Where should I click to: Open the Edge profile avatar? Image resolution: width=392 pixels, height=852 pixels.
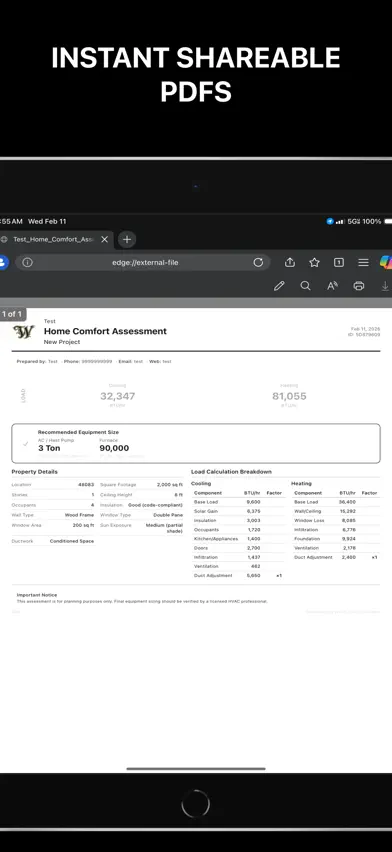click(x=3, y=262)
